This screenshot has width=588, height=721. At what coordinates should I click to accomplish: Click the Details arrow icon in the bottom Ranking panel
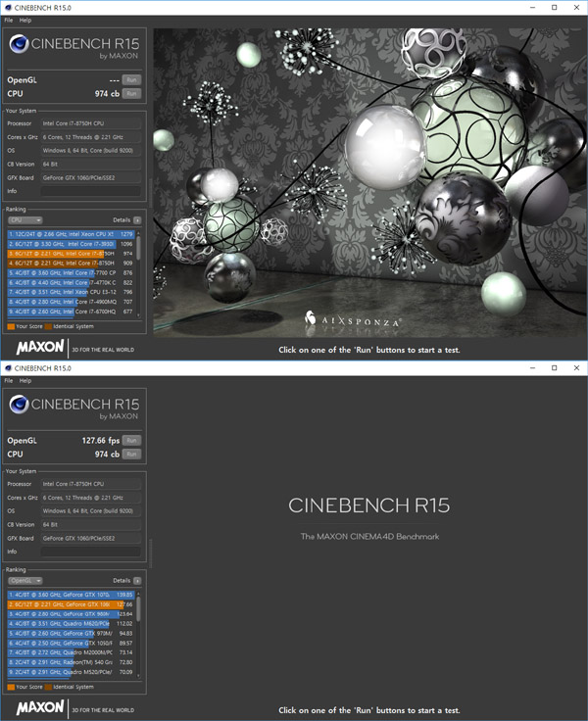click(x=137, y=581)
